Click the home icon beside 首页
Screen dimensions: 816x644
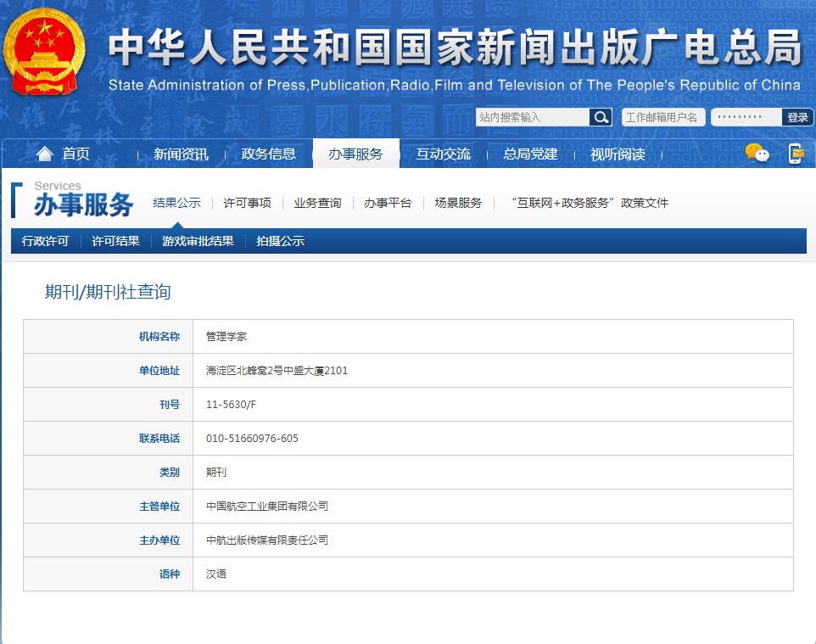pyautogui.click(x=45, y=154)
